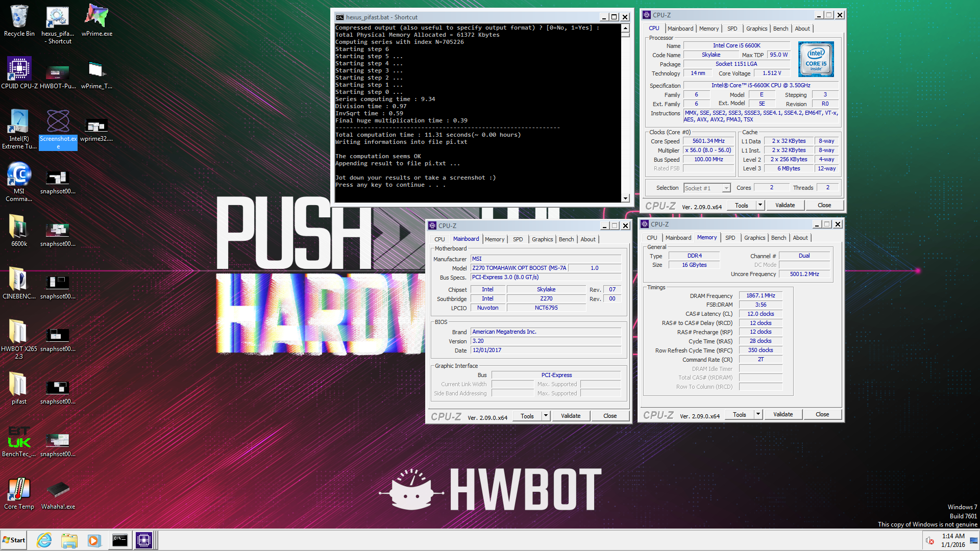Click scroll-down arrow in console window
980x551 pixels.
pos(625,198)
